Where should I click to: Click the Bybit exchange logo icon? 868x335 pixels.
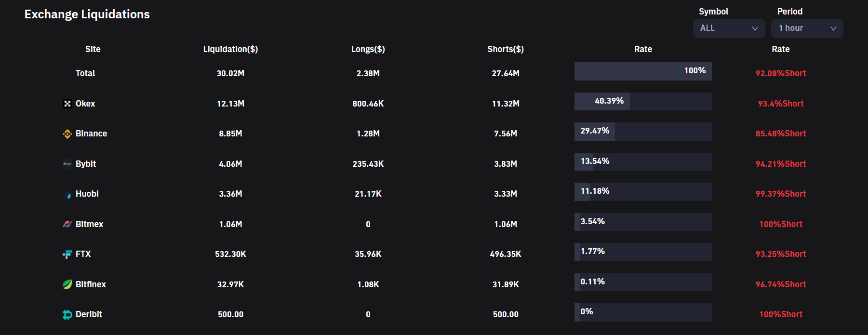coord(67,164)
